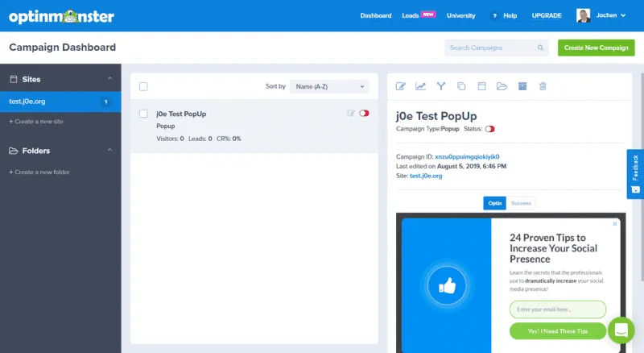Viewport: 644px width, 353px height.
Task: Click the website window icon in toolbar
Action: tap(481, 86)
